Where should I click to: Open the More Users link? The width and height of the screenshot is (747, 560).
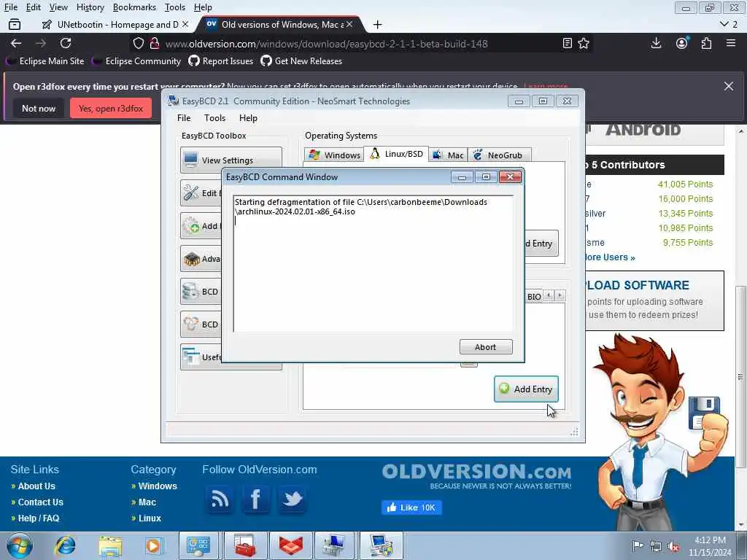coord(610,257)
